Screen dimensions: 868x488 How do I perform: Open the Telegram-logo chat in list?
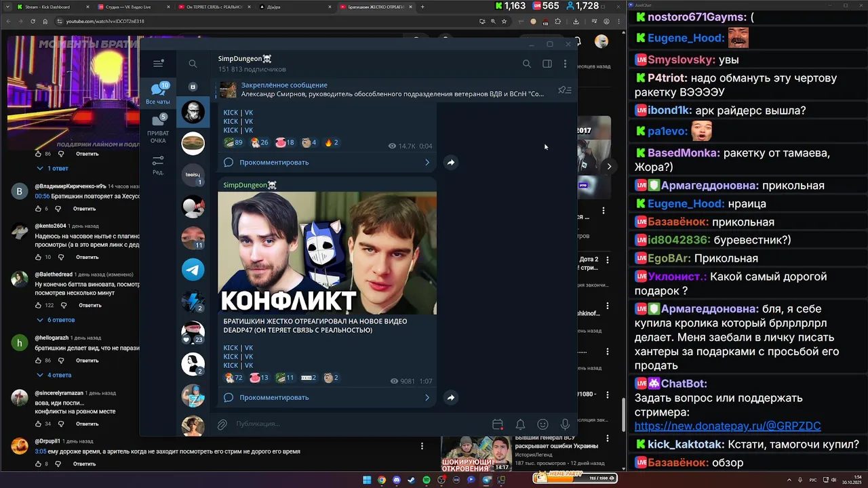(x=193, y=270)
